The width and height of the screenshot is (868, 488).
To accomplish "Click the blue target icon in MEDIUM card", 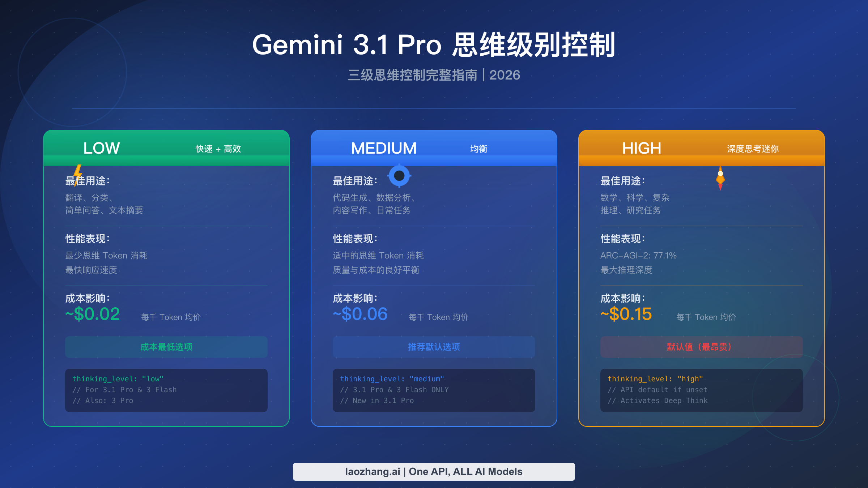I will point(399,176).
